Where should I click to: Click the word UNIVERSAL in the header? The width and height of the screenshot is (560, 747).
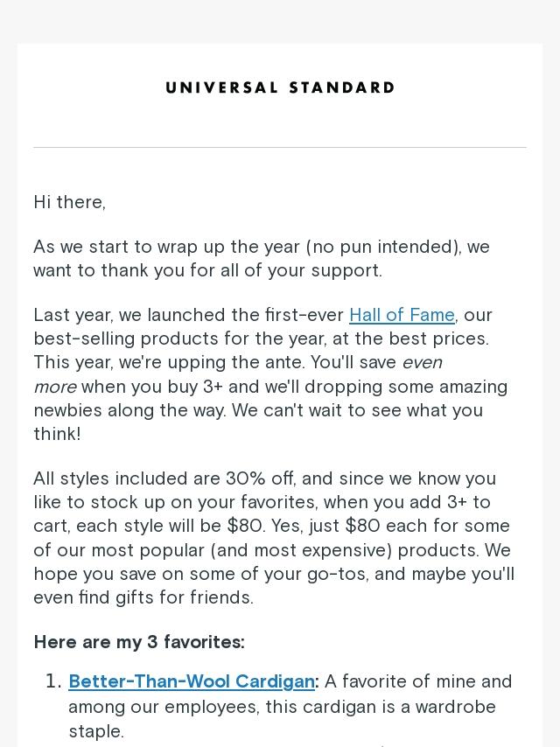click(221, 87)
